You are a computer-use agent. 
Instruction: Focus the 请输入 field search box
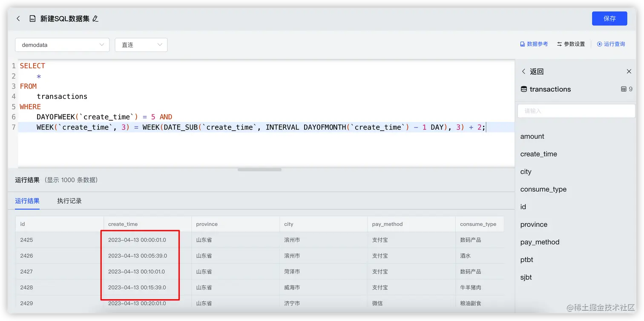tap(576, 111)
